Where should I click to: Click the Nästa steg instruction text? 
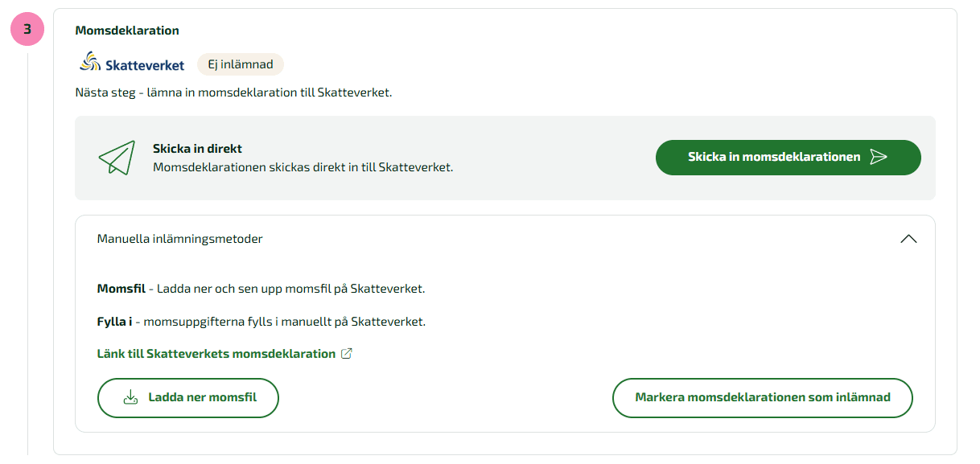pyautogui.click(x=233, y=92)
